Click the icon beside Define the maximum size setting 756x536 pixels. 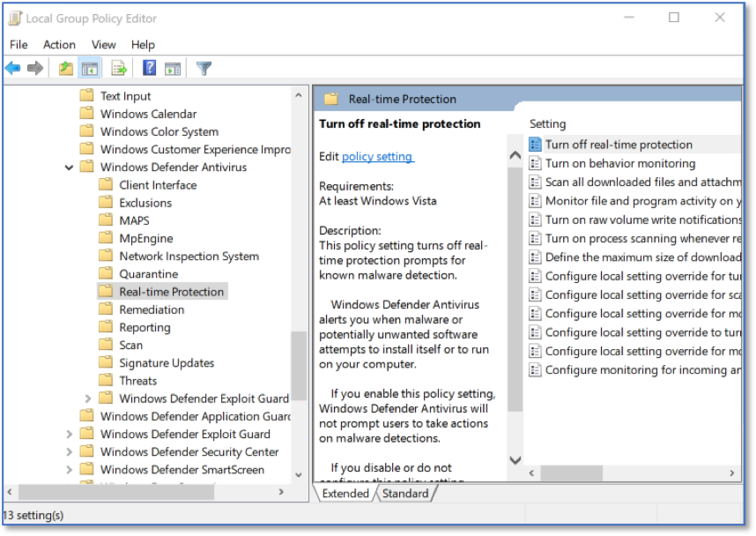[535, 257]
